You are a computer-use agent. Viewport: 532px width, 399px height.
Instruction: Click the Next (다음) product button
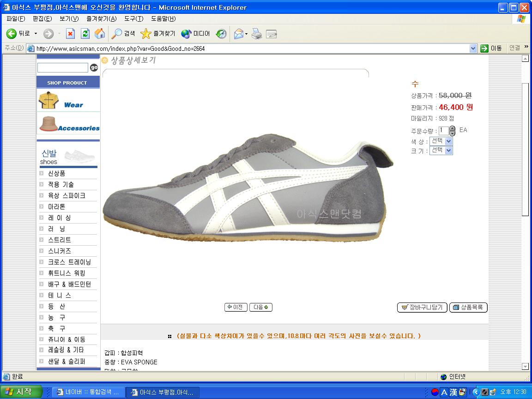tap(261, 307)
